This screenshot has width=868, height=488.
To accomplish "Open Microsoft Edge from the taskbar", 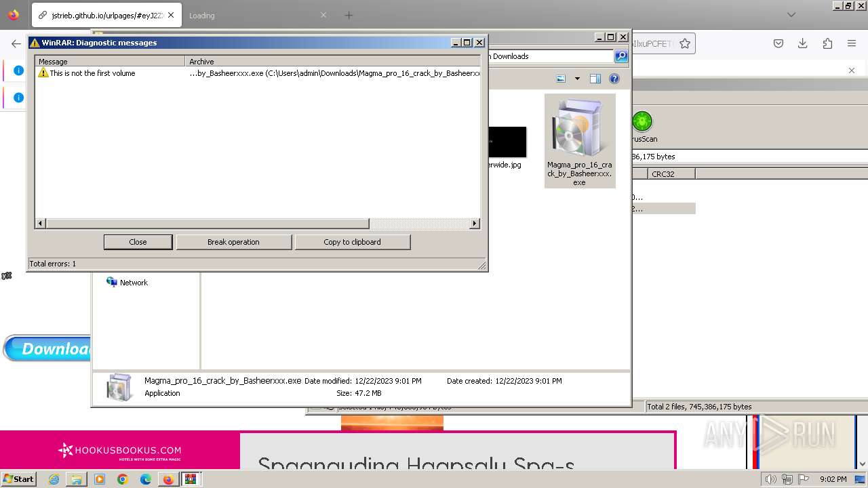I will (x=146, y=479).
